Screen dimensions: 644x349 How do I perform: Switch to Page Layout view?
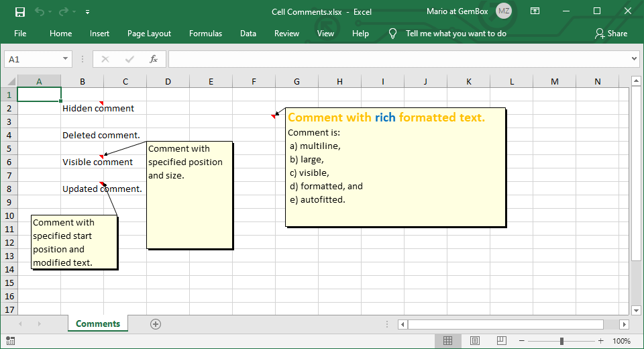pyautogui.click(x=474, y=341)
